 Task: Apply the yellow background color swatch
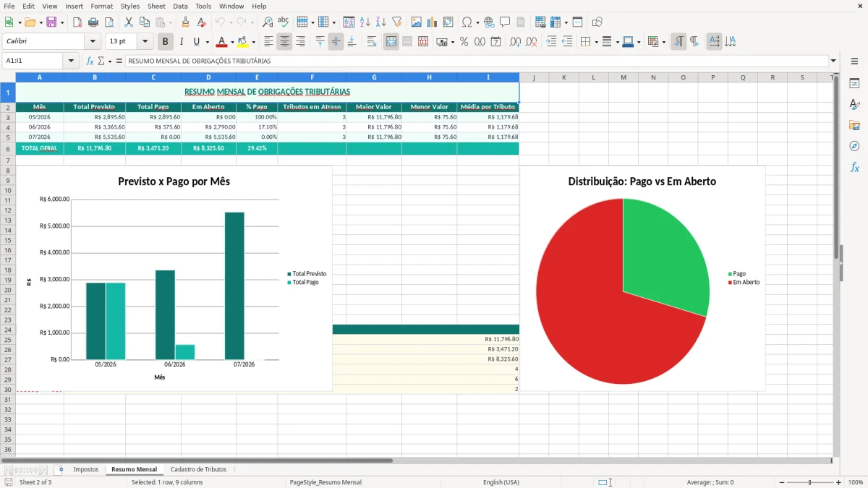(x=243, y=42)
